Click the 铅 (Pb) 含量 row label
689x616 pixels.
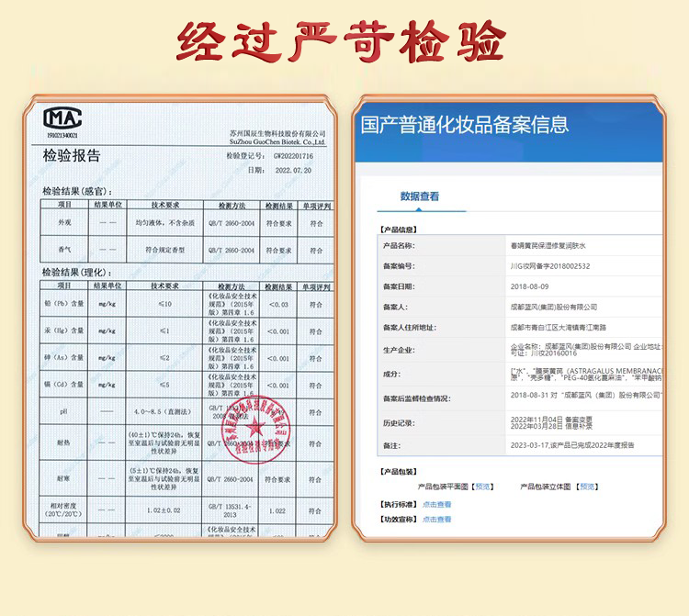click(64, 303)
